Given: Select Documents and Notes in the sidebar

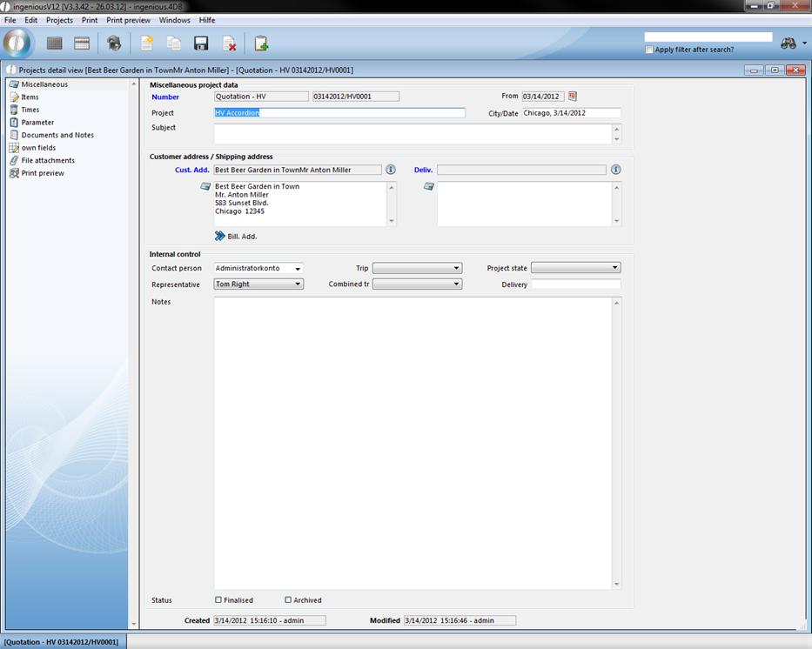Looking at the screenshot, I should tap(57, 135).
